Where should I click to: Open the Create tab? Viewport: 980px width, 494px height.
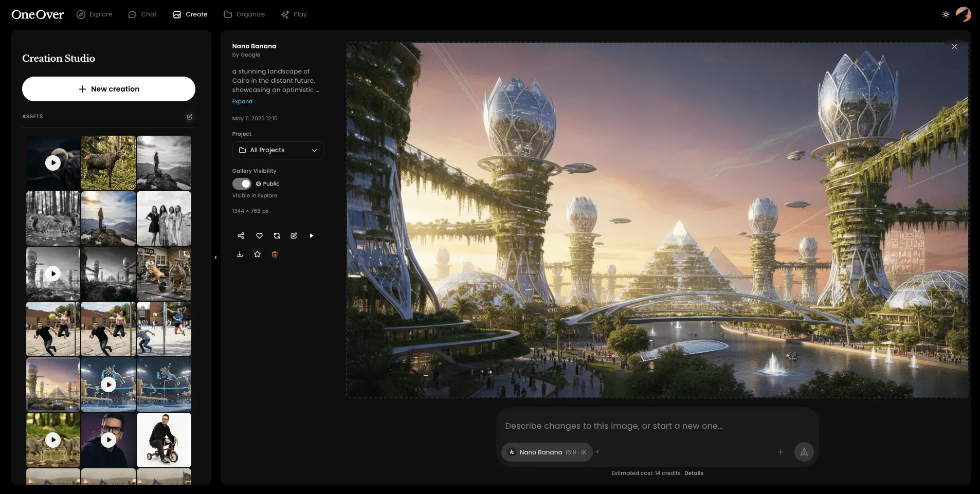(x=190, y=14)
